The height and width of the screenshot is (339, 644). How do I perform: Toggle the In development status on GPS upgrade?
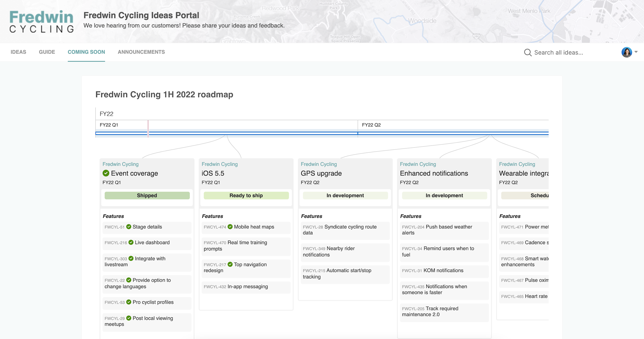coord(345,195)
